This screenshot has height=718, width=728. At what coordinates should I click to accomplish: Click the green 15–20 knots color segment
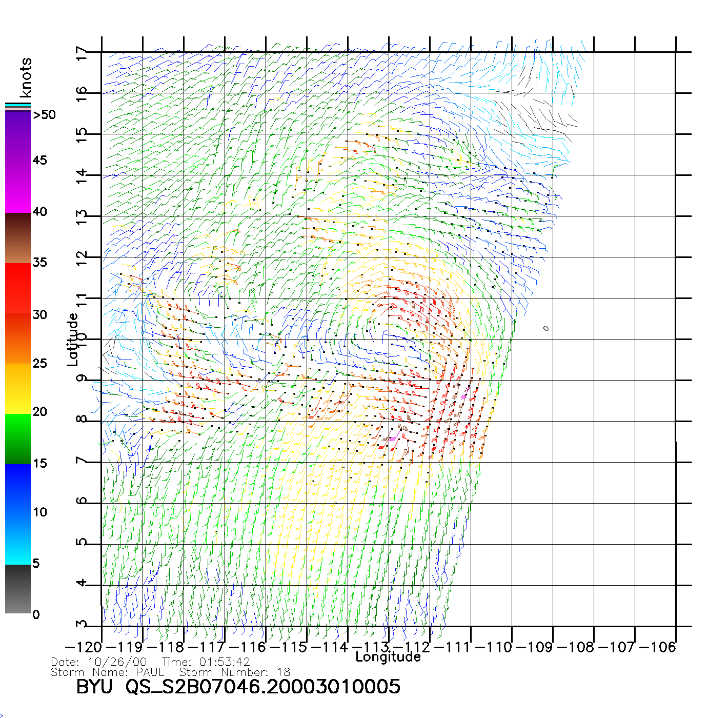coord(18,438)
